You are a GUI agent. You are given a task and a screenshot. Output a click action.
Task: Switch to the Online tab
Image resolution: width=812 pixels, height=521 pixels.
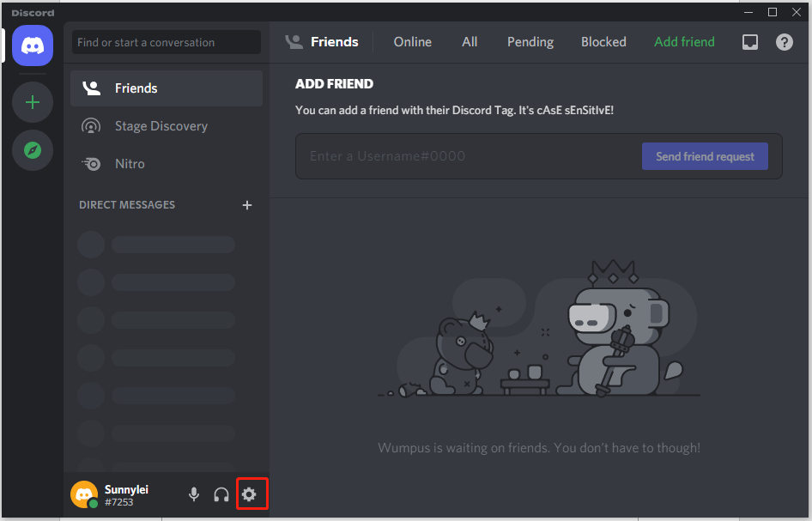point(413,42)
